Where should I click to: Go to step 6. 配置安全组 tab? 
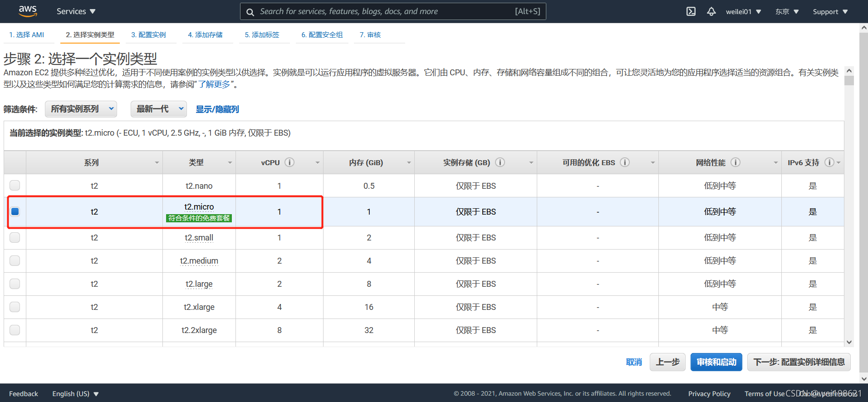pos(322,35)
